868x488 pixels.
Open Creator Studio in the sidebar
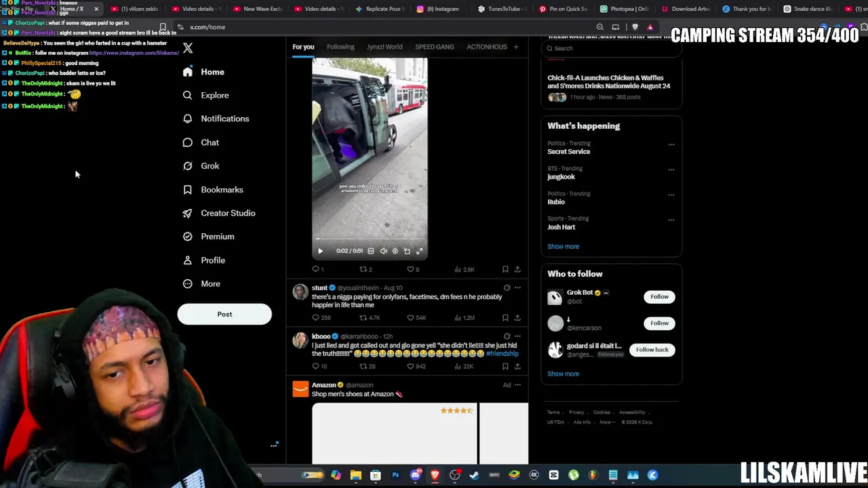pos(218,213)
